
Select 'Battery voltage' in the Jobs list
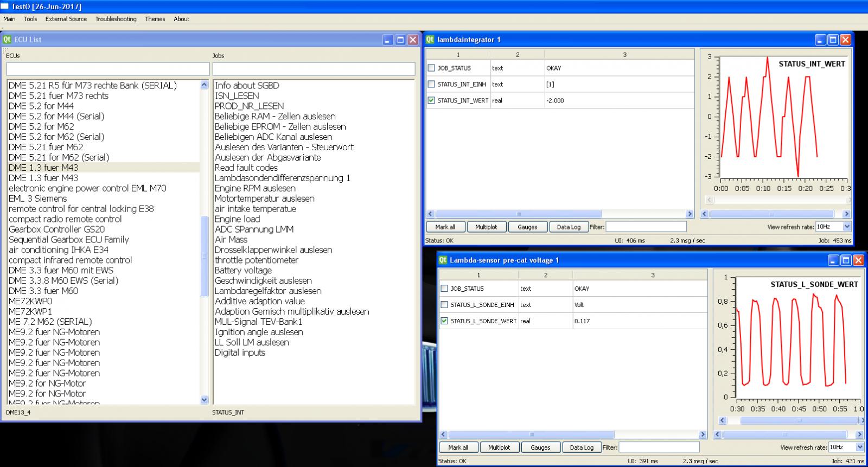coord(243,270)
